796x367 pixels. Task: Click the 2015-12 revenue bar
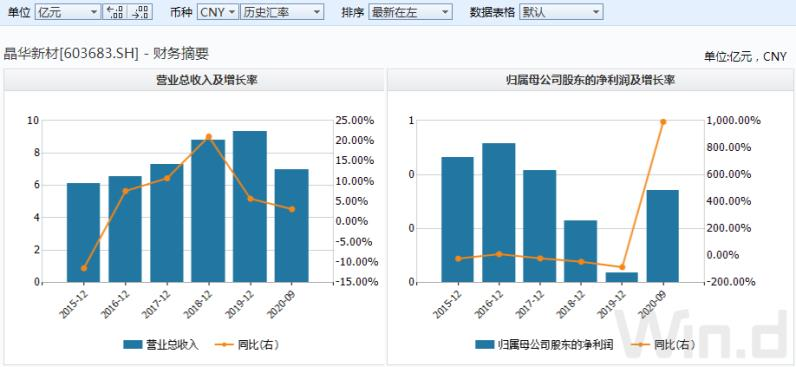click(x=83, y=232)
